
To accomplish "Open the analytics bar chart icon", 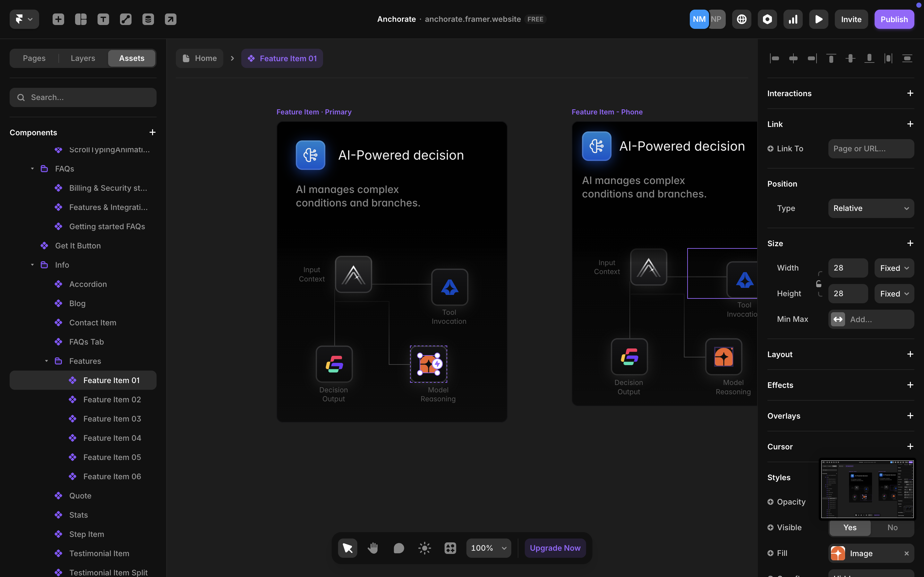I will [793, 19].
